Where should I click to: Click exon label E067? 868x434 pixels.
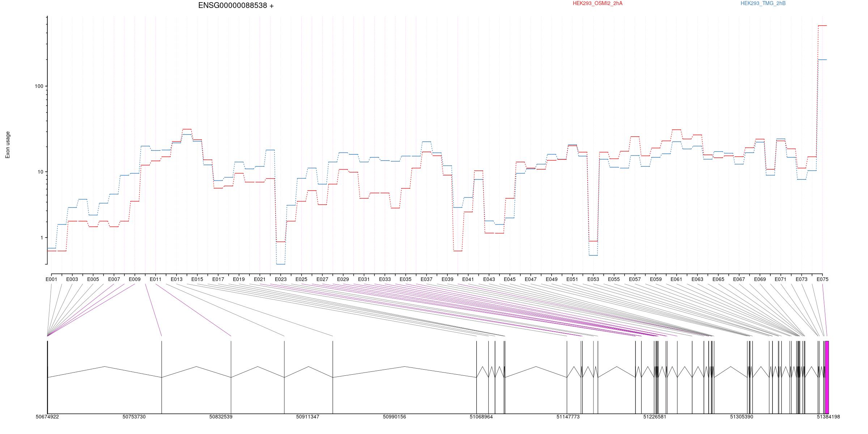pos(739,279)
